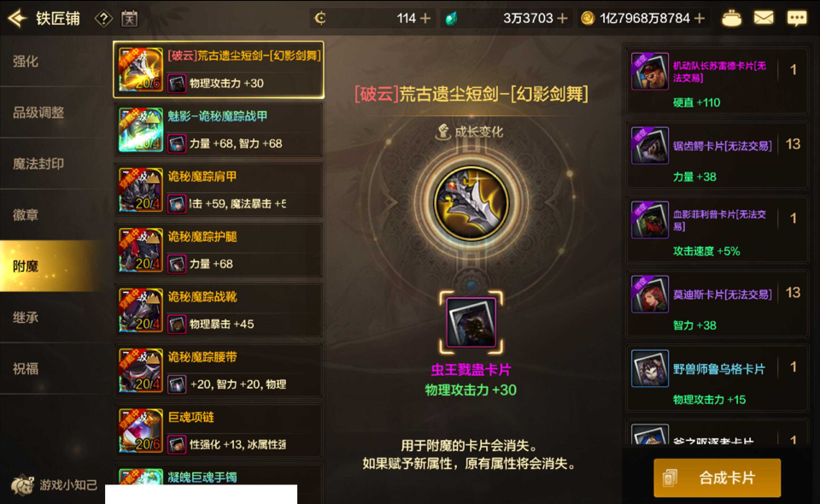Screen dimensions: 820x504
Task: Select the 巨魂项链 equipment item
Action: pos(218,431)
